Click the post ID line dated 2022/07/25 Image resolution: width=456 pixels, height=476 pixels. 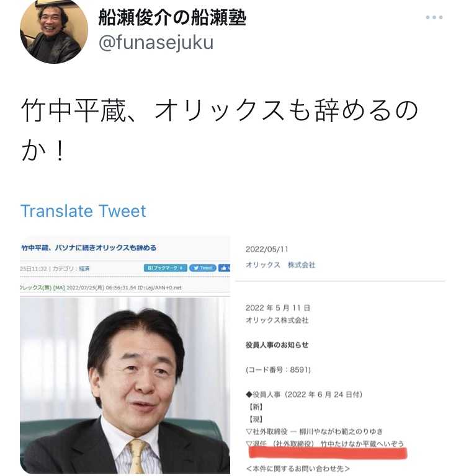[101, 288]
